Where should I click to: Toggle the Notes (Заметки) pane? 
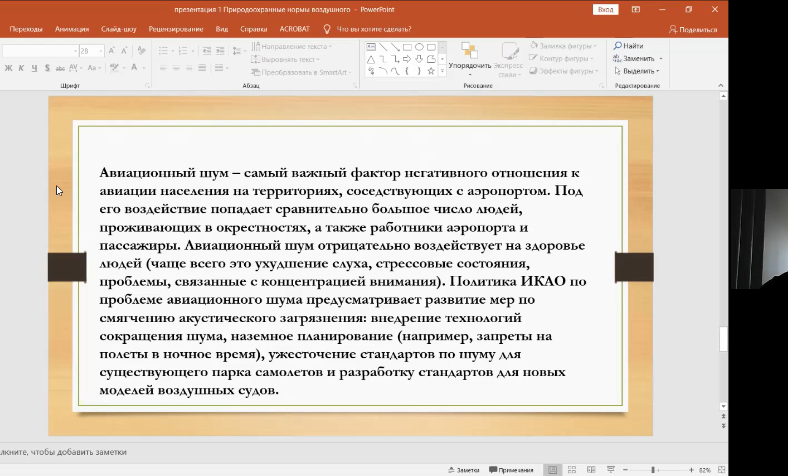(x=462, y=469)
